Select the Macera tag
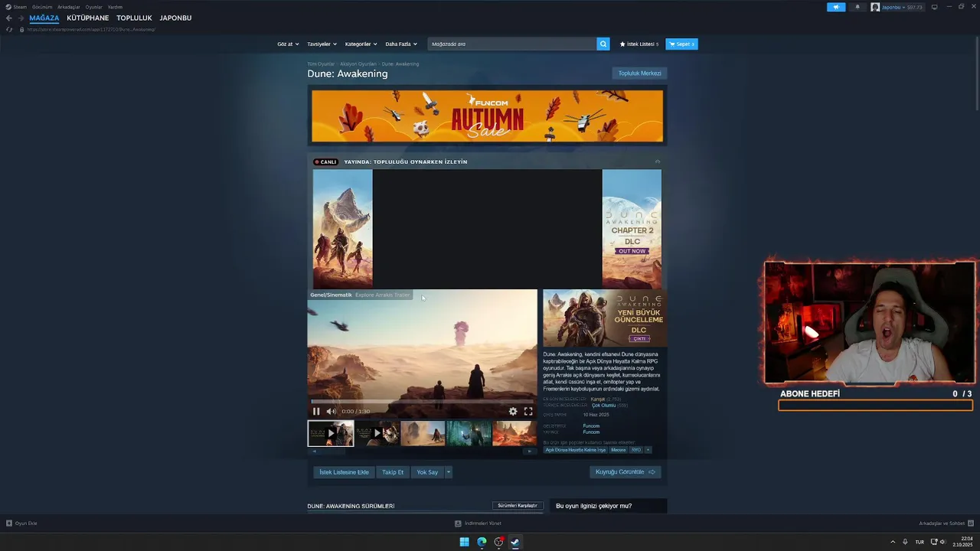The width and height of the screenshot is (980, 551). coord(618,450)
